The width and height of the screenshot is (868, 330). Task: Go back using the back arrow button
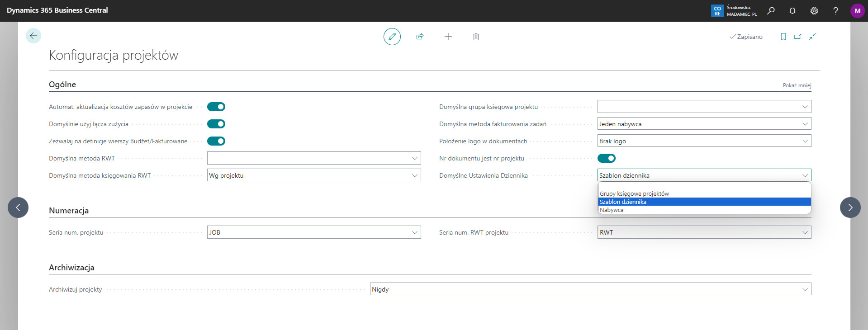(x=33, y=36)
